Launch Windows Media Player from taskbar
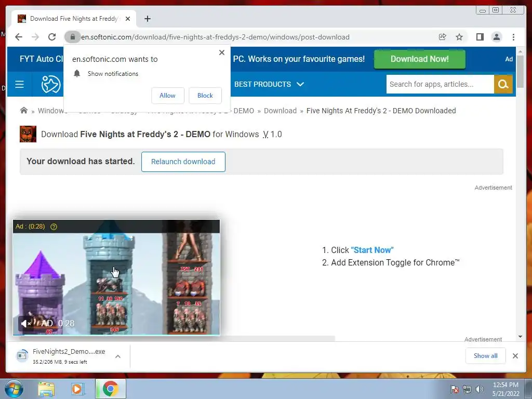Viewport: 532px width, 399px height. pyautogui.click(x=78, y=389)
